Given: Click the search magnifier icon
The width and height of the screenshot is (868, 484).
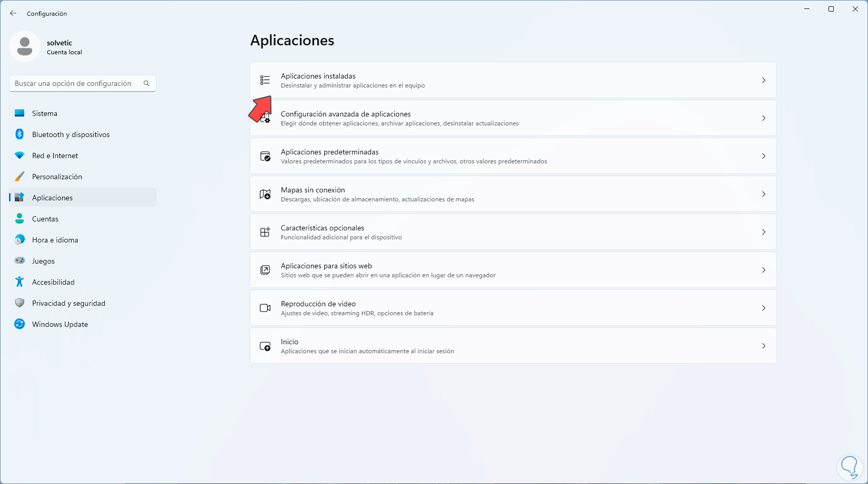Looking at the screenshot, I should point(147,83).
